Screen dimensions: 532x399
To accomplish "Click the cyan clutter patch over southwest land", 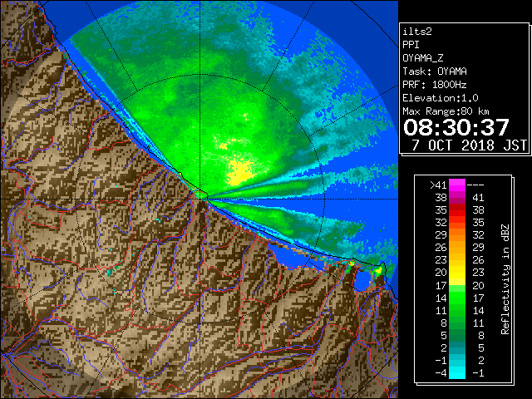I will click(111, 272).
